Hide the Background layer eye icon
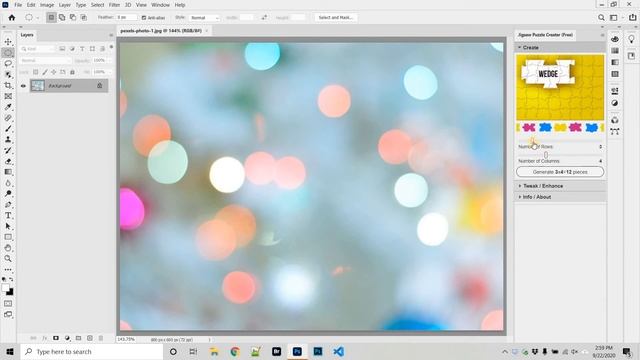Screen dimensions: 640x360 [x=23, y=86]
